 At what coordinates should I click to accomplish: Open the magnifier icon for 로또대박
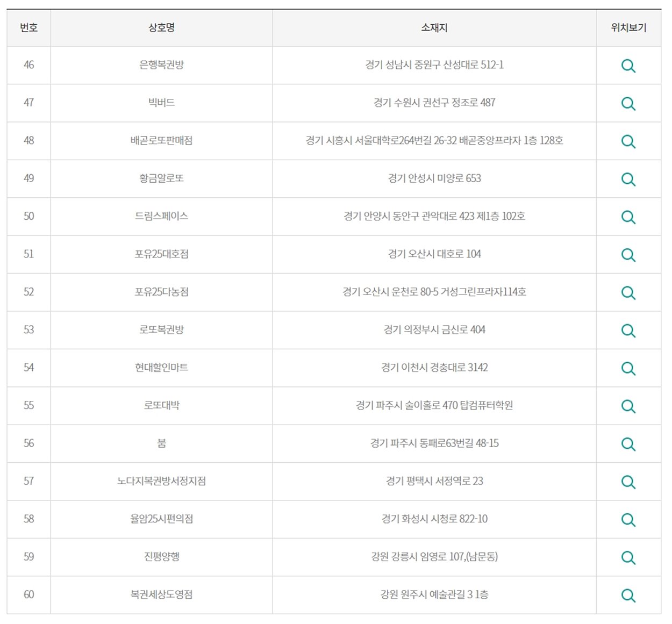pyautogui.click(x=628, y=406)
